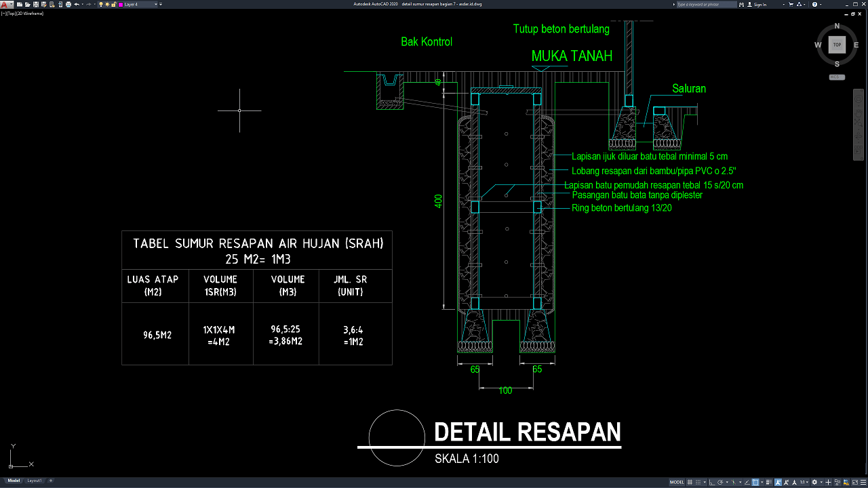
Task: Open the Workspace Switching gear icon
Action: [814, 482]
